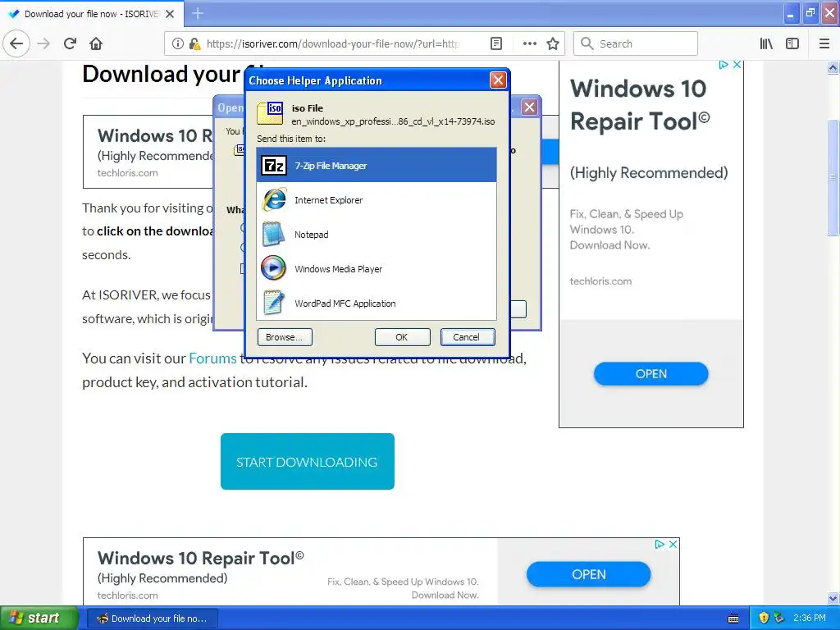
Task: Click the network tray icon beside the shield
Action: click(x=779, y=618)
